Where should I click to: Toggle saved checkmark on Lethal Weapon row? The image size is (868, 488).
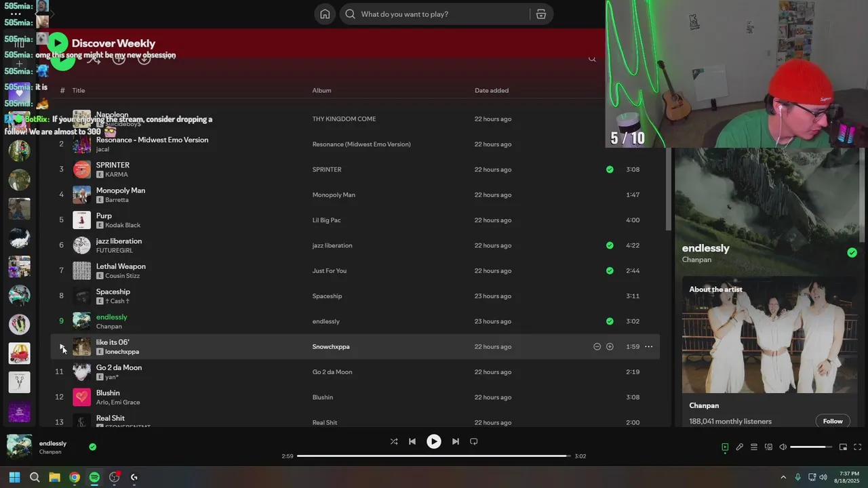click(610, 270)
